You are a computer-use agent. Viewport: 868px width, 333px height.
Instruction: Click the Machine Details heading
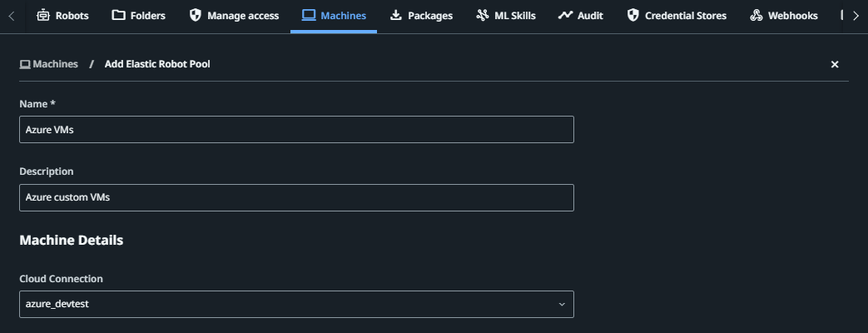pos(72,240)
